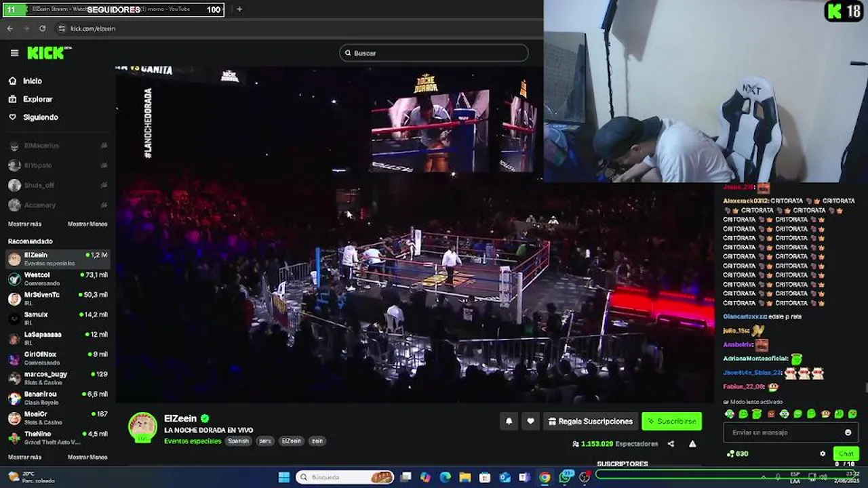Image resolution: width=868 pixels, height=488 pixels.
Task: Open Google Chrome from the taskbar
Action: (x=545, y=477)
